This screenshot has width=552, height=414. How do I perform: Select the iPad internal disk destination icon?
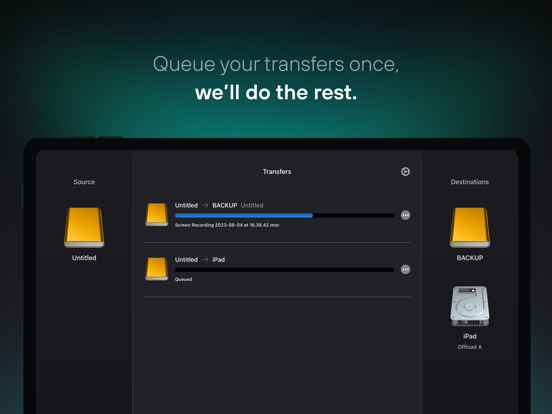tap(470, 306)
